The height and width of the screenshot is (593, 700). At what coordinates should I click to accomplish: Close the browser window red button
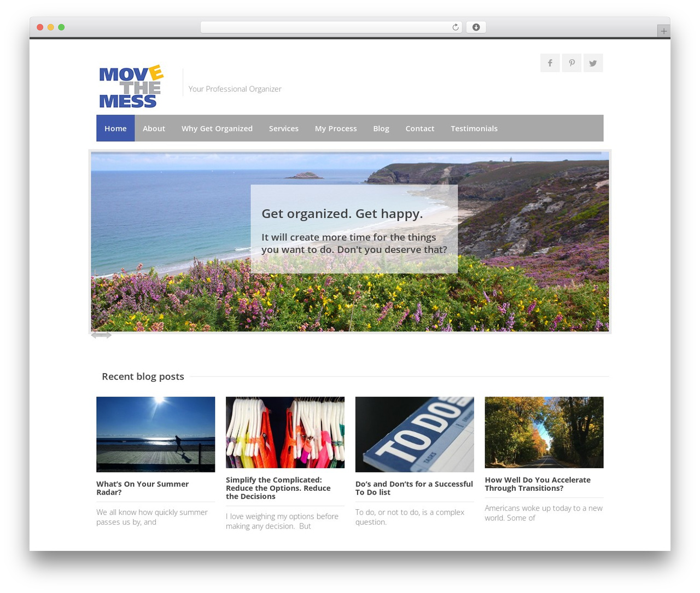40,27
